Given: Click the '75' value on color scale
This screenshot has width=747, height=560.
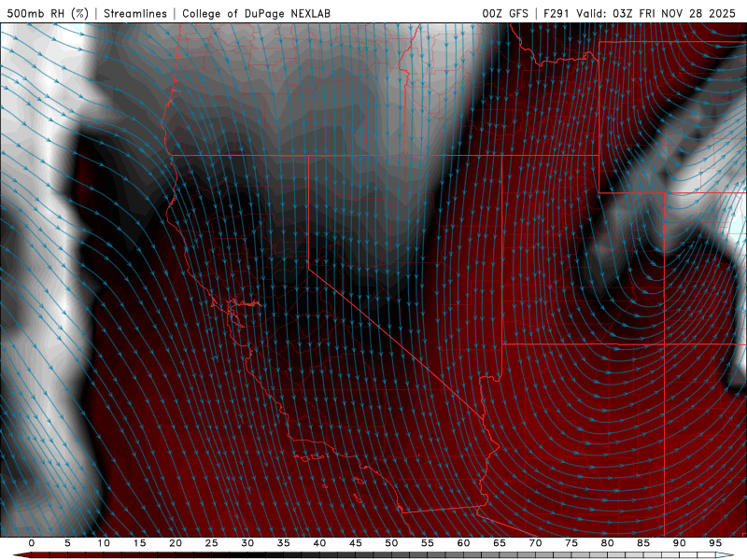Looking at the screenshot, I should (x=571, y=543).
